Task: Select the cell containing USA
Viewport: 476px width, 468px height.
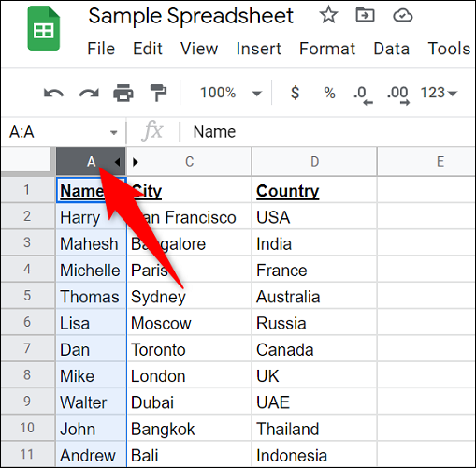Action: (314, 216)
